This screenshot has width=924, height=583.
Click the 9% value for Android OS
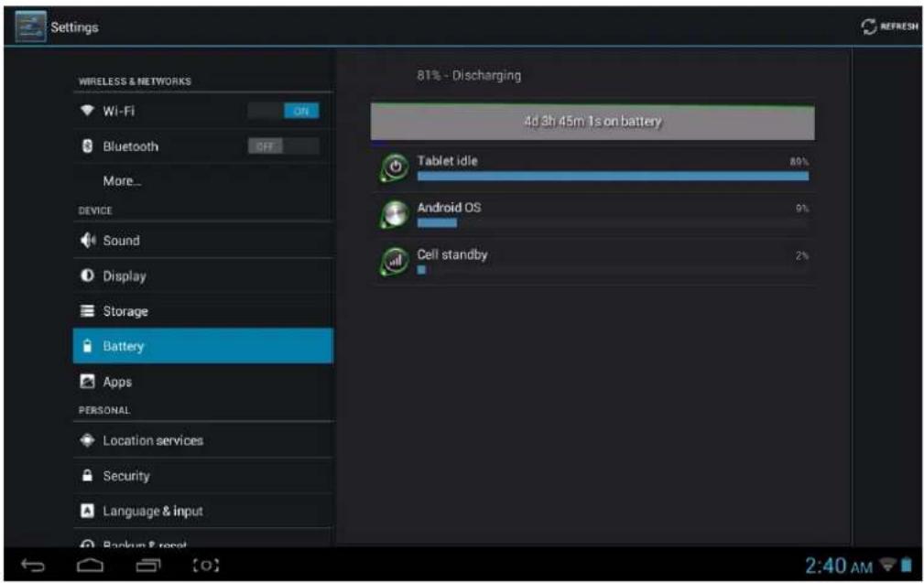[802, 208]
